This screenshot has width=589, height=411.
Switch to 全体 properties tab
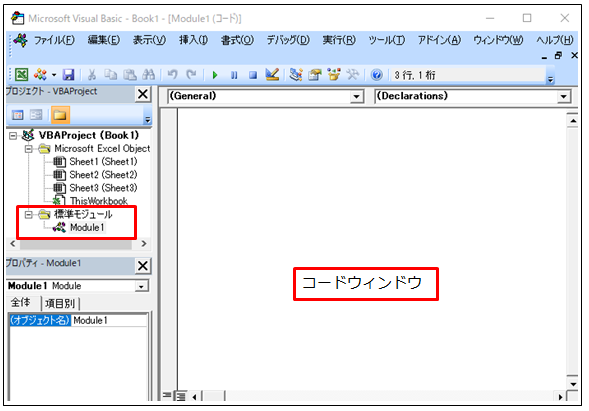tap(21, 302)
